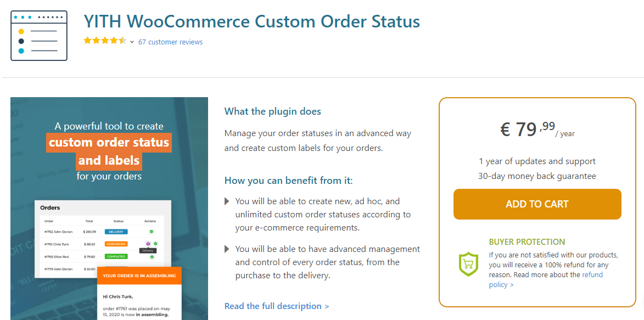
Task: Open the rating breakdown chevron next to stars
Action: 132,41
